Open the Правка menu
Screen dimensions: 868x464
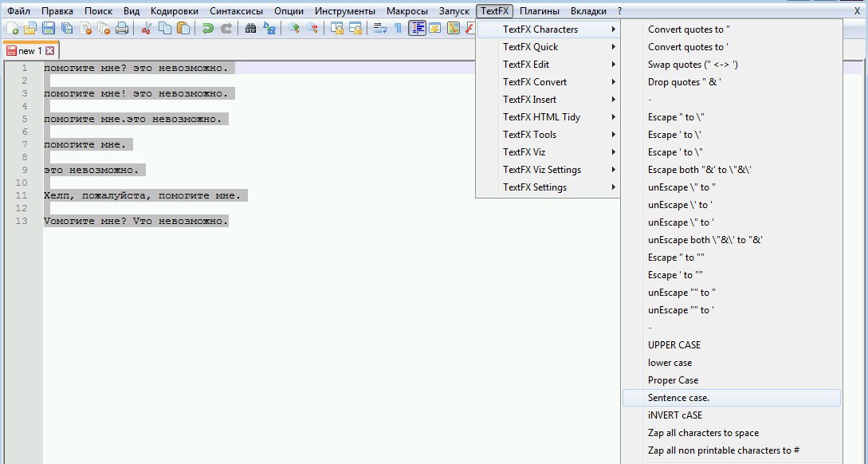point(57,11)
